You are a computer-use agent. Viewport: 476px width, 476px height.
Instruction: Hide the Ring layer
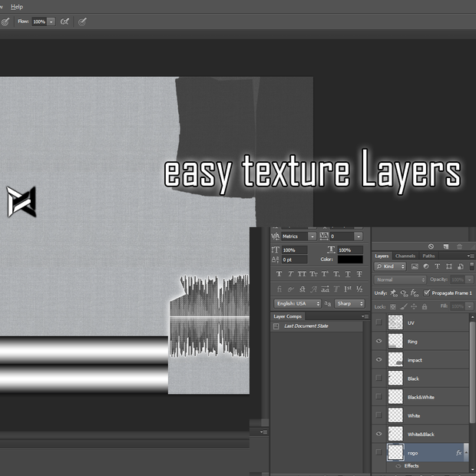click(x=378, y=341)
